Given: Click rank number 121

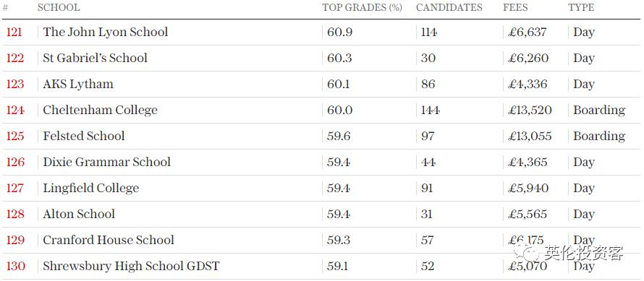Looking at the screenshot, I should [x=14, y=32].
